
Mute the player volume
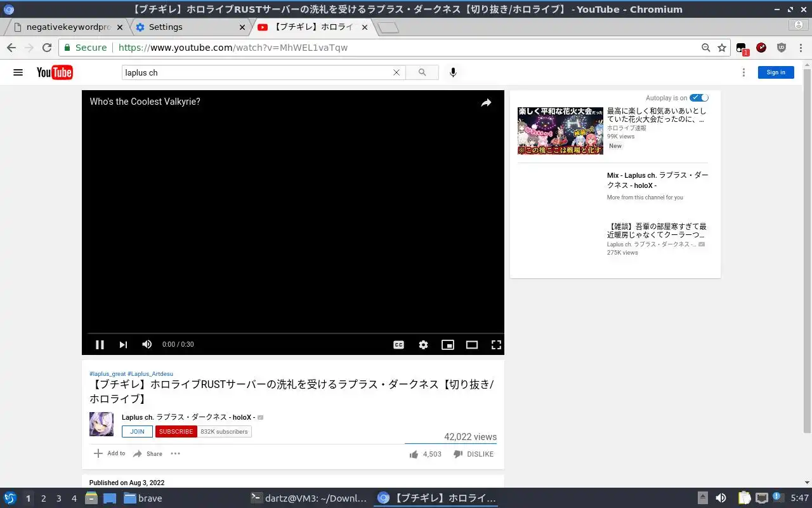[x=147, y=344]
